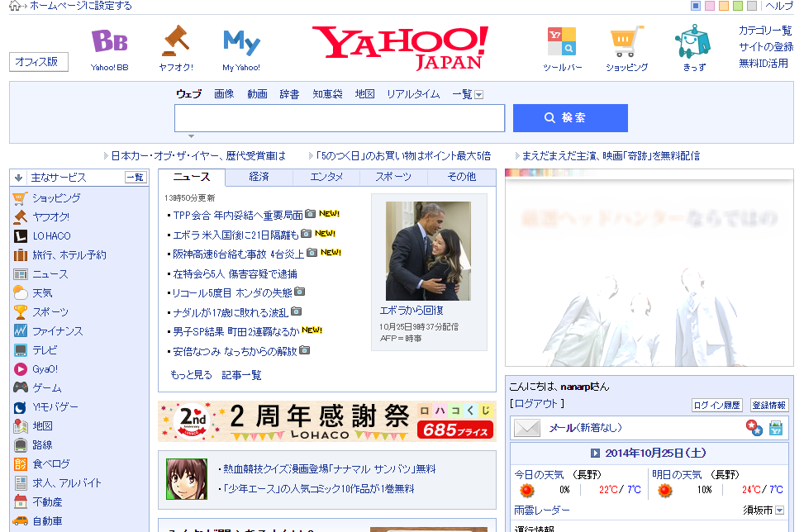Open the search suggestion arrow below search box

(191, 136)
